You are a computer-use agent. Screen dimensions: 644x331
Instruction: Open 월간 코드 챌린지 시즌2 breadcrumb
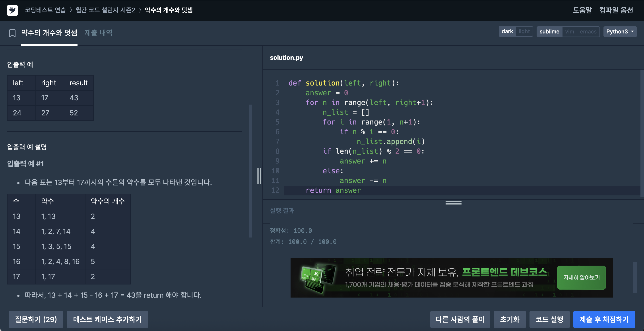pyautogui.click(x=105, y=10)
